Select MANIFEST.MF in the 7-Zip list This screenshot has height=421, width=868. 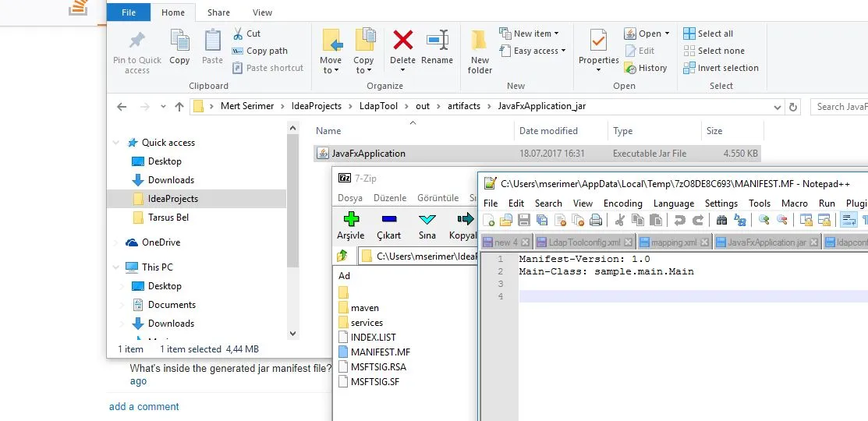pos(374,352)
